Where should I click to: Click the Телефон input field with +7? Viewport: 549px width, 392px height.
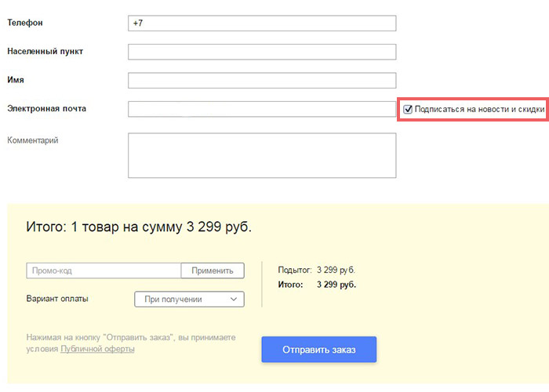(x=262, y=23)
